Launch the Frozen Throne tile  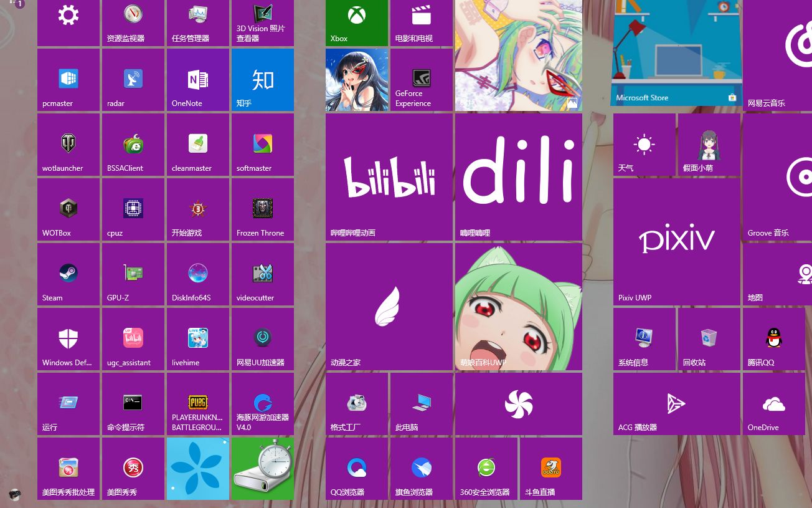[263, 209]
